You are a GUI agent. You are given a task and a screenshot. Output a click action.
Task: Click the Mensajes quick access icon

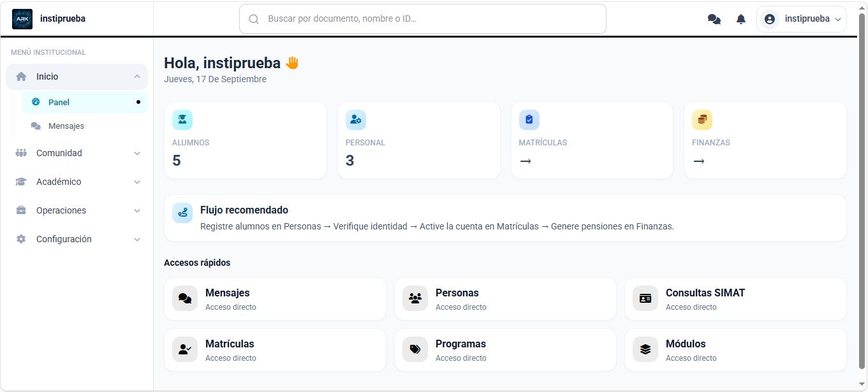[x=185, y=298]
